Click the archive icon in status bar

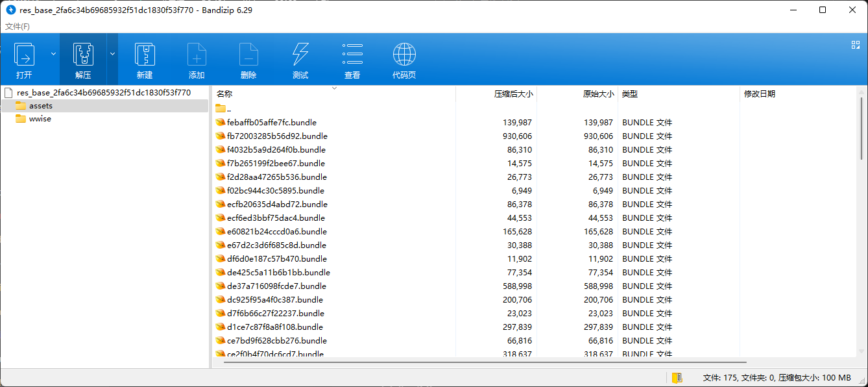(x=677, y=377)
